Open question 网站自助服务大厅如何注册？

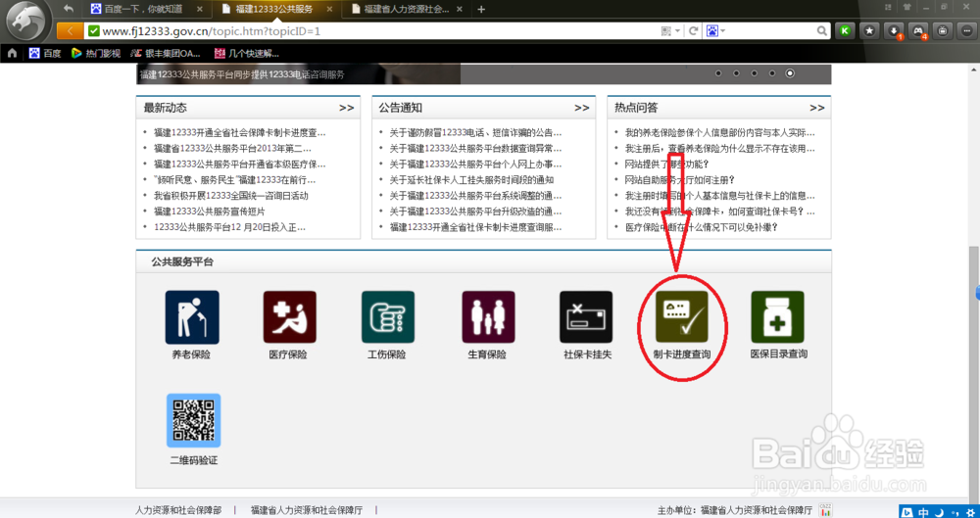tap(680, 180)
